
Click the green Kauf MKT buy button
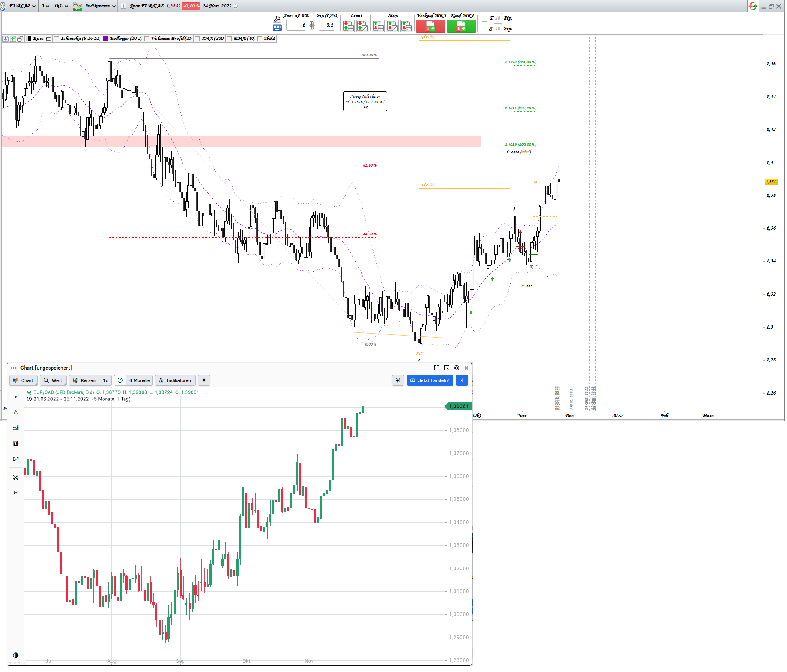coord(461,26)
